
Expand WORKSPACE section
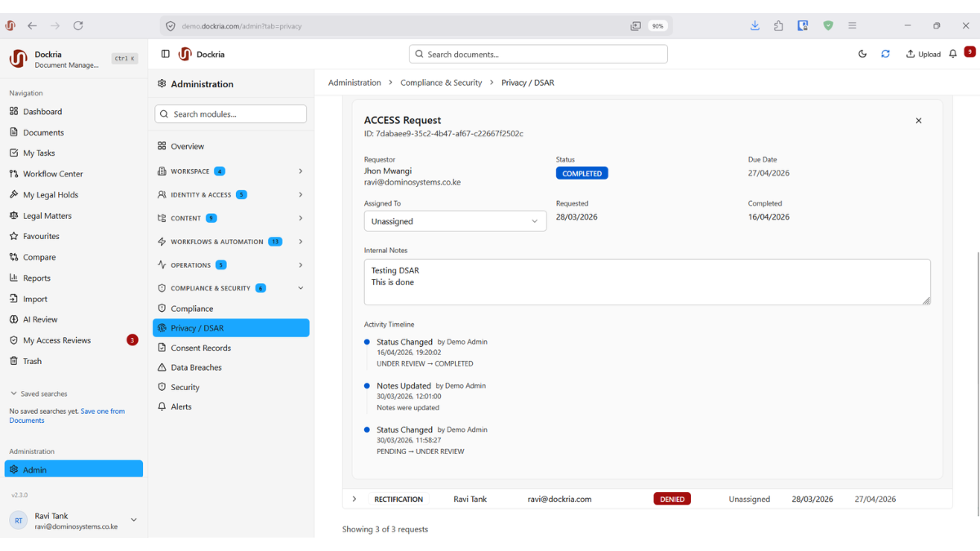(230, 171)
